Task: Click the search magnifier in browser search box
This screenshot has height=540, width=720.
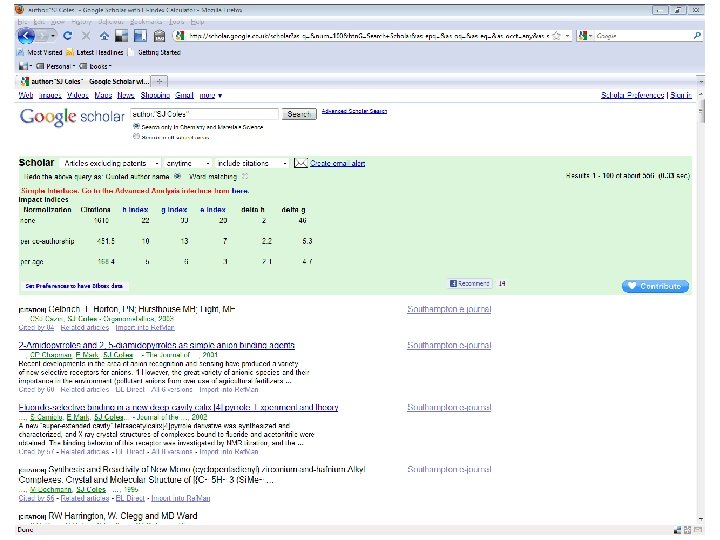Action: tap(697, 35)
